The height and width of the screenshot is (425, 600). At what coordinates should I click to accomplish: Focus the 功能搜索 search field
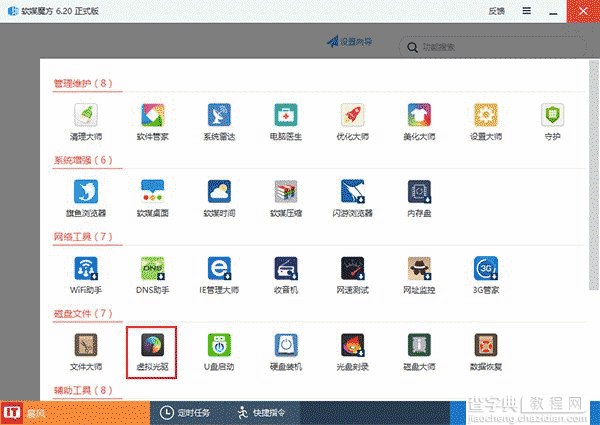[492, 47]
